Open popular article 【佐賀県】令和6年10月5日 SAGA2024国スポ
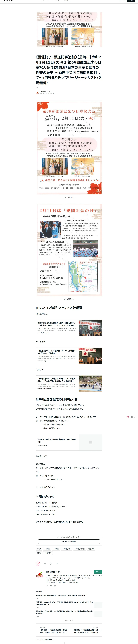 coord(64,603)
